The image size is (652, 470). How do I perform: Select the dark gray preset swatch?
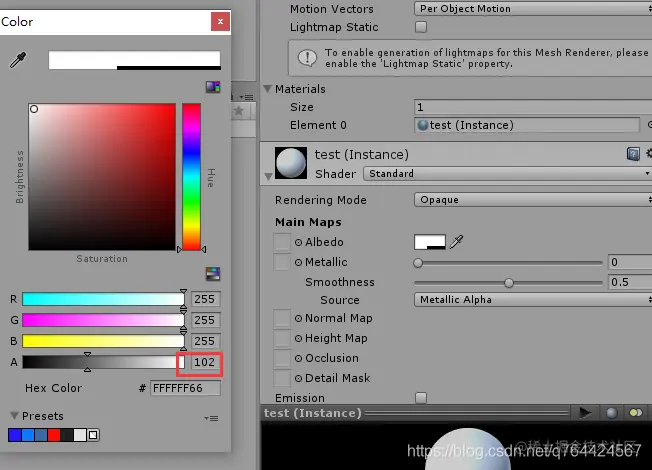point(67,435)
